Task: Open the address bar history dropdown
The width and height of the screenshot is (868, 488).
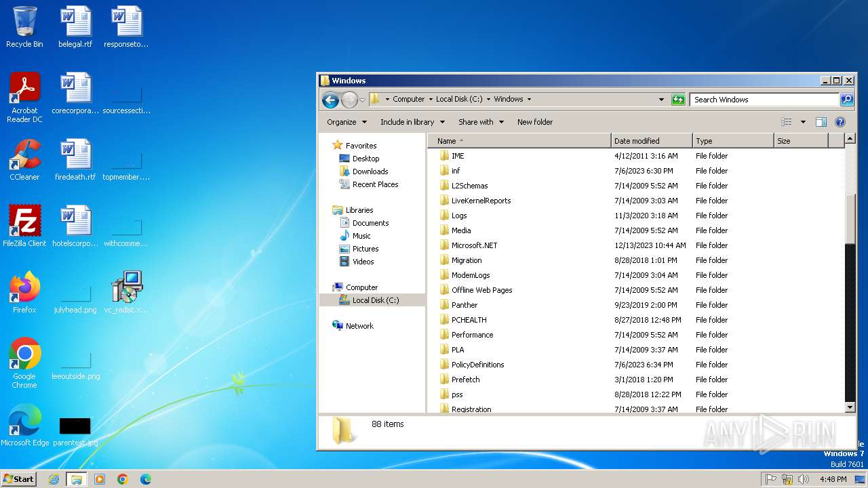Action: tap(661, 100)
